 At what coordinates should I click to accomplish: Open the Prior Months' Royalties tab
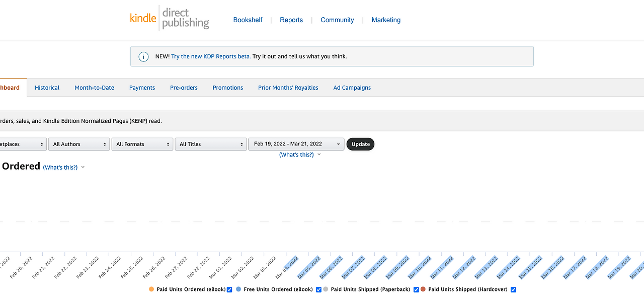point(288,88)
